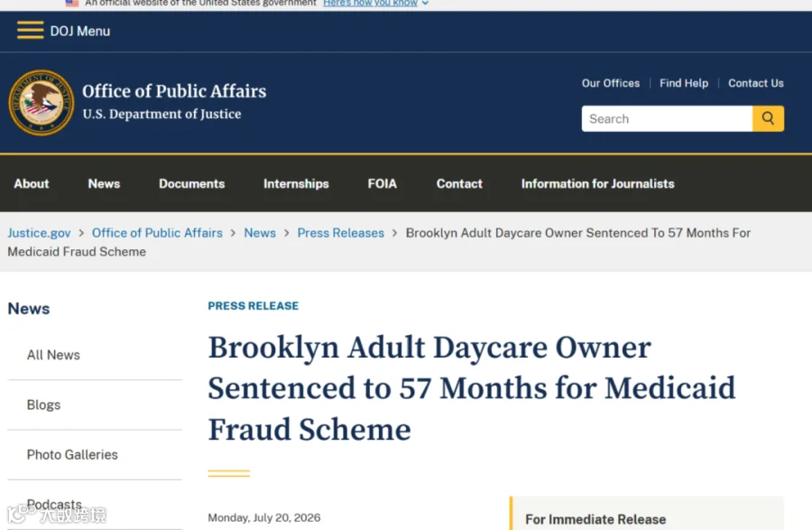Select All News in the sidebar
Screen dimensions: 812x530
point(53,355)
